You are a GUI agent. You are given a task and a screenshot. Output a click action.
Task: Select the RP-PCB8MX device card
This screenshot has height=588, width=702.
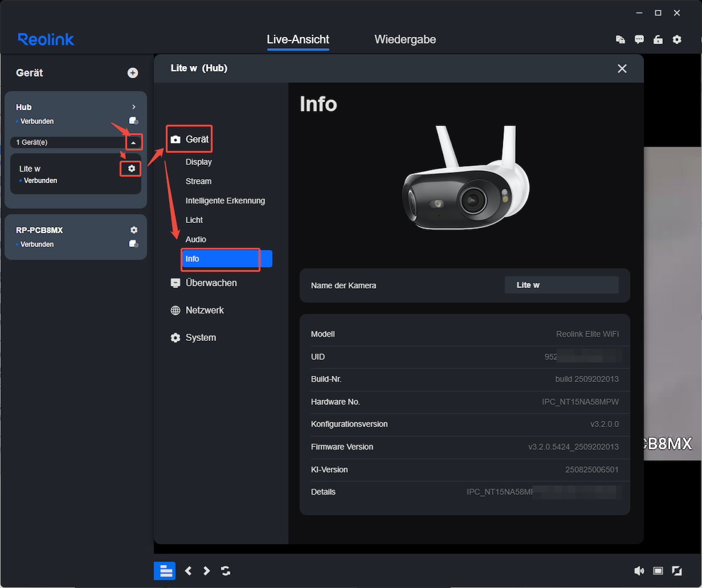[76, 237]
